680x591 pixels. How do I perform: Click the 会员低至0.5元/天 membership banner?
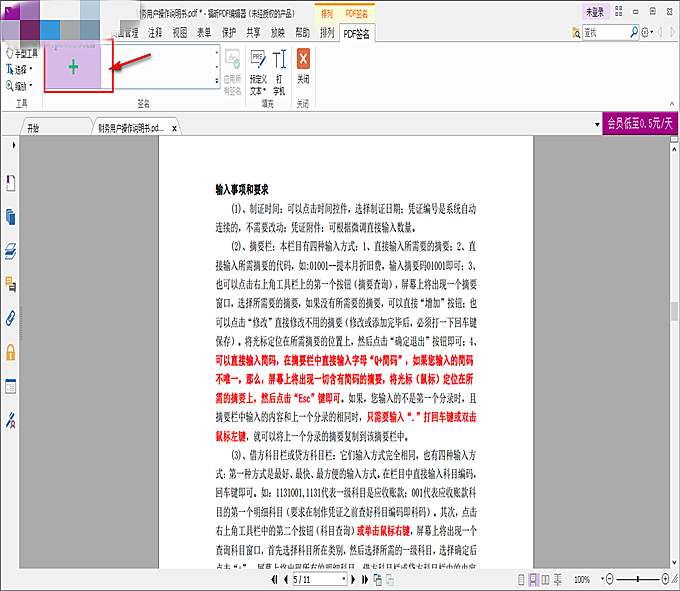point(639,124)
